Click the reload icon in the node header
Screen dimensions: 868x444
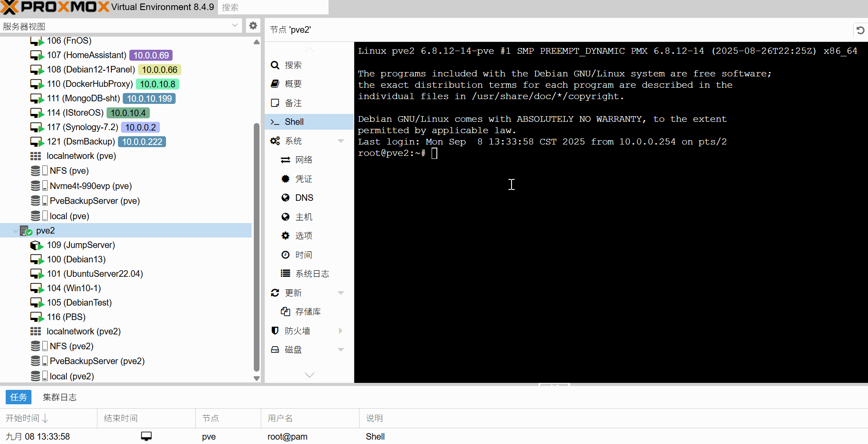pos(860,30)
